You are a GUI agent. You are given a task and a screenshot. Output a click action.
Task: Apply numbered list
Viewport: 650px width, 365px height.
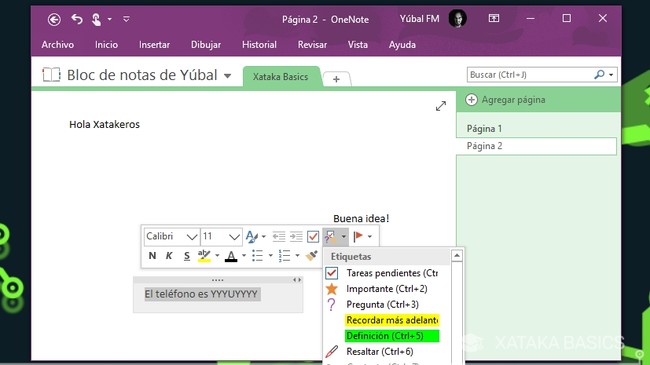(x=284, y=256)
